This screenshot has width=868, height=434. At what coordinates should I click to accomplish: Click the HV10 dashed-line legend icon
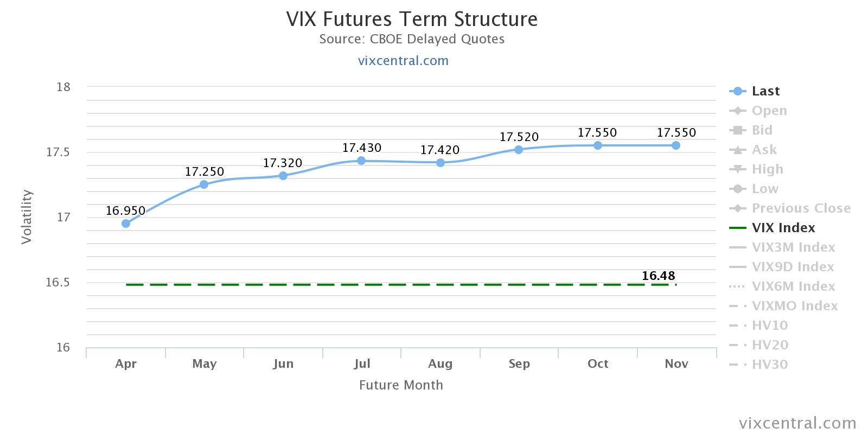(737, 325)
